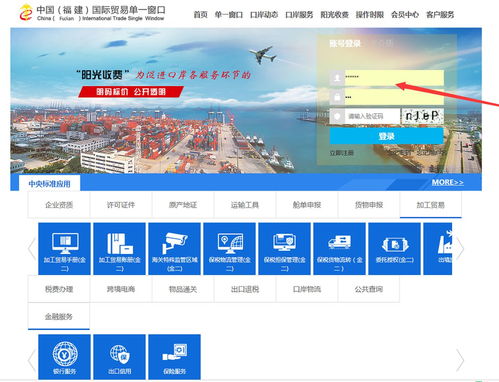Click the China Fujian Single Window logo
Viewport: 499px width, 382px height.
point(92,13)
